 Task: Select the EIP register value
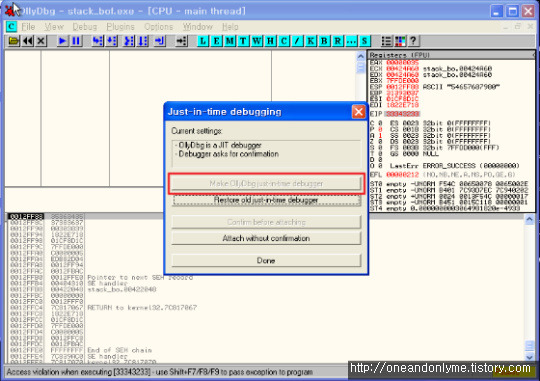click(402, 114)
